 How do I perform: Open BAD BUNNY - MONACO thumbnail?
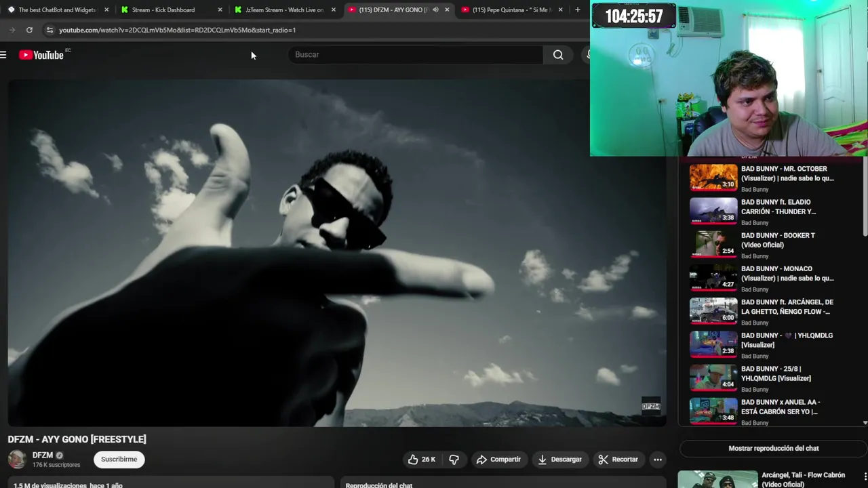(713, 277)
